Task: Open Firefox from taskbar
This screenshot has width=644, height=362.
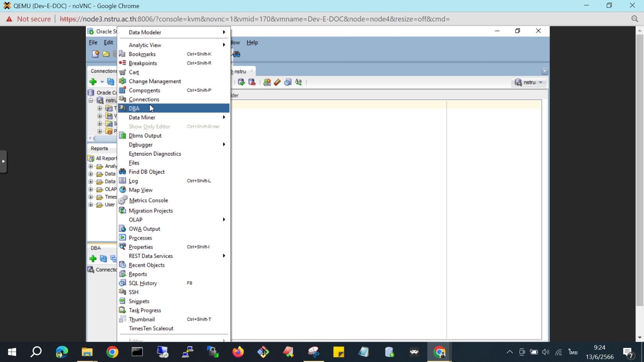Action: (x=238, y=352)
